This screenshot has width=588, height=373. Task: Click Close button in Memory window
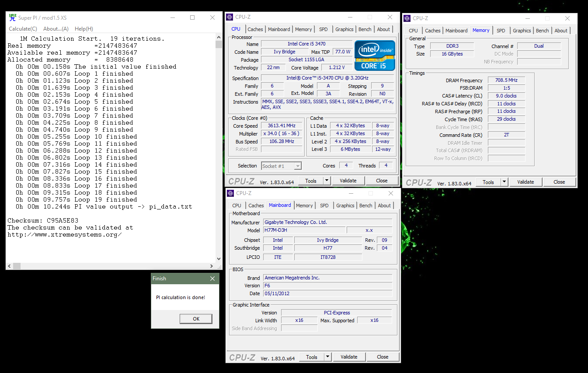(x=559, y=182)
